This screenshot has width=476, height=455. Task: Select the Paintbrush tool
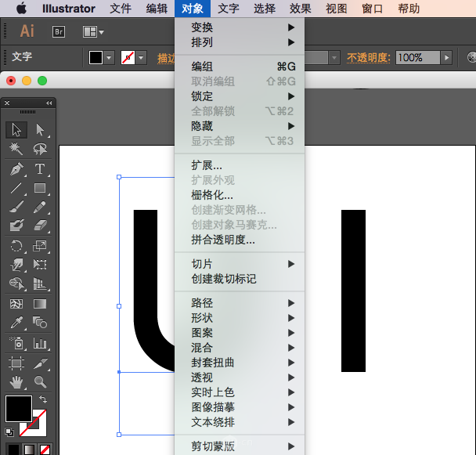point(16,207)
